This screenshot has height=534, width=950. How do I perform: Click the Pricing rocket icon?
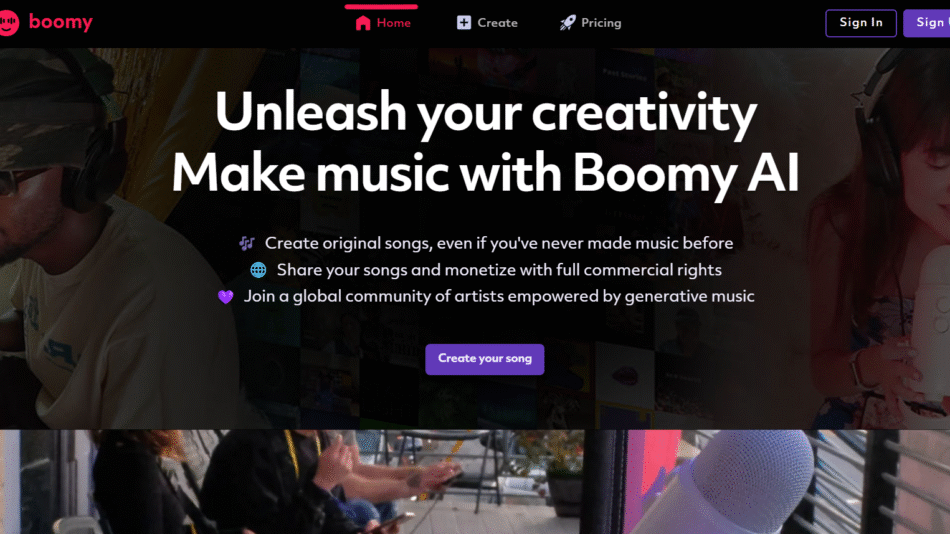coord(568,23)
